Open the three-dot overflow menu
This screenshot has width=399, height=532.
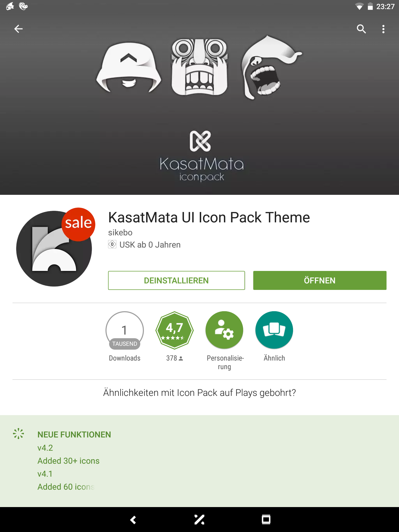pos(383,29)
